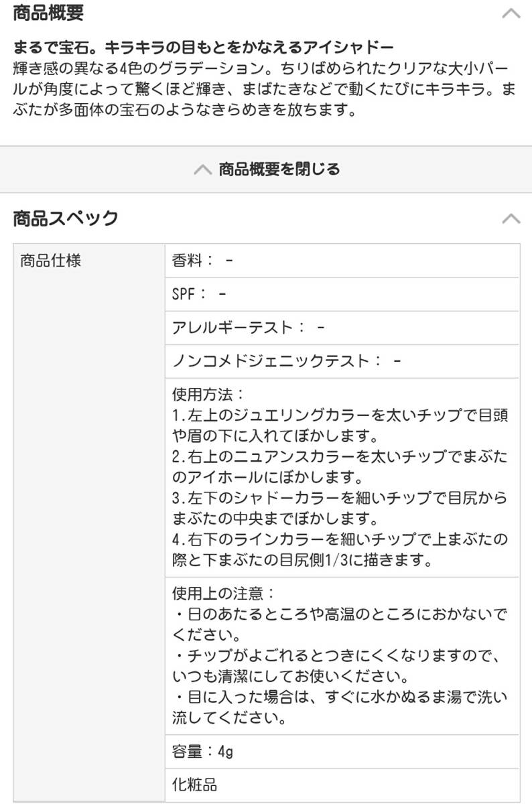Select the 商品スペック heading
532x804 pixels.
pyautogui.click(x=66, y=218)
